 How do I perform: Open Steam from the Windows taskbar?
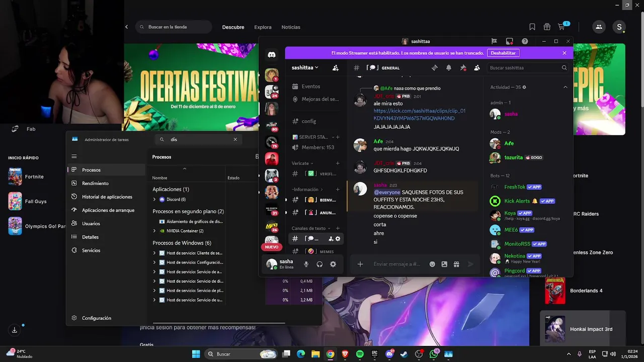(404, 354)
